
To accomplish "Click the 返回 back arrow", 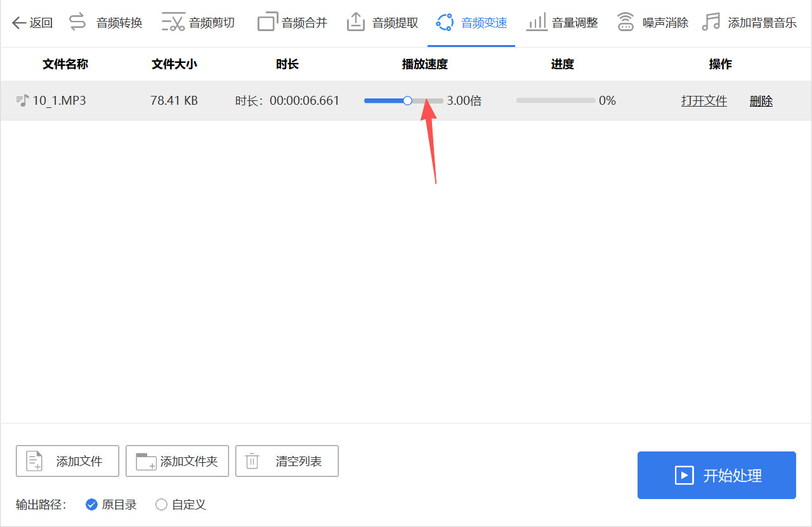I will (32, 22).
